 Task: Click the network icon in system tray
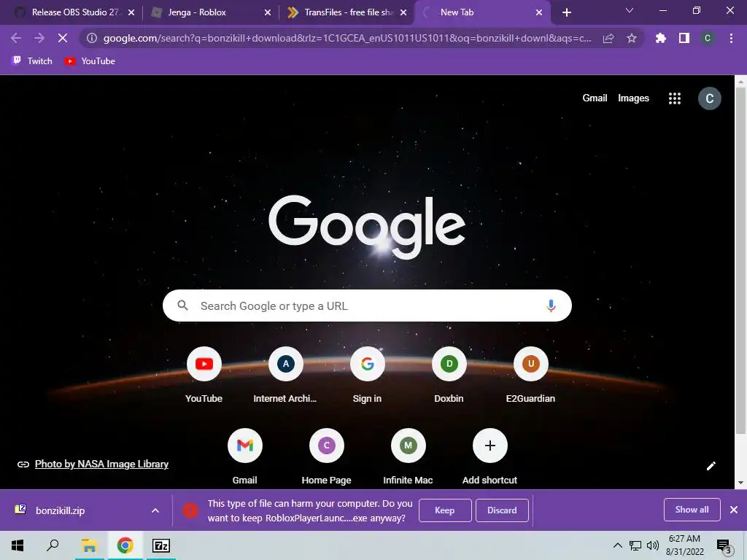[635, 545]
